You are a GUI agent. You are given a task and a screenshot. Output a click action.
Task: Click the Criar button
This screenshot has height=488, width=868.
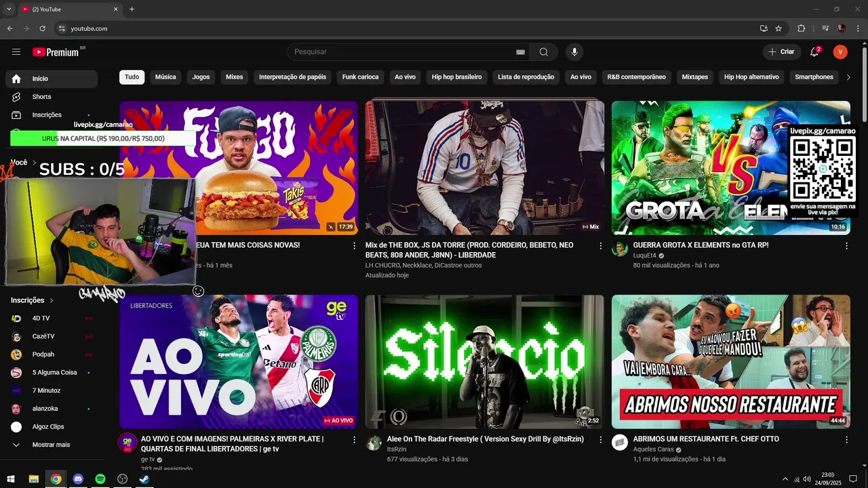click(x=782, y=52)
